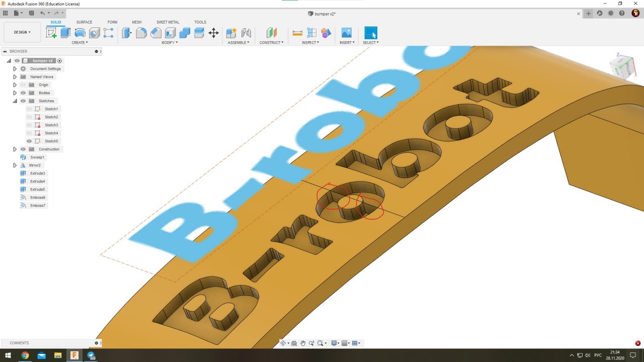Activate bumper v2 component radio button

pyautogui.click(x=59, y=61)
